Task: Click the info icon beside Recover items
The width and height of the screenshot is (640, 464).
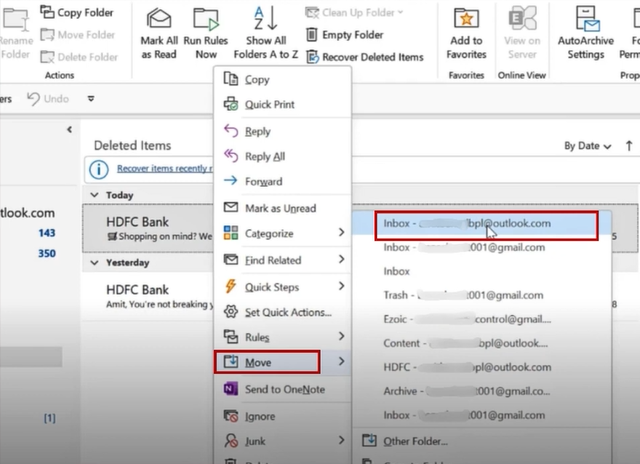Action: coord(99,169)
